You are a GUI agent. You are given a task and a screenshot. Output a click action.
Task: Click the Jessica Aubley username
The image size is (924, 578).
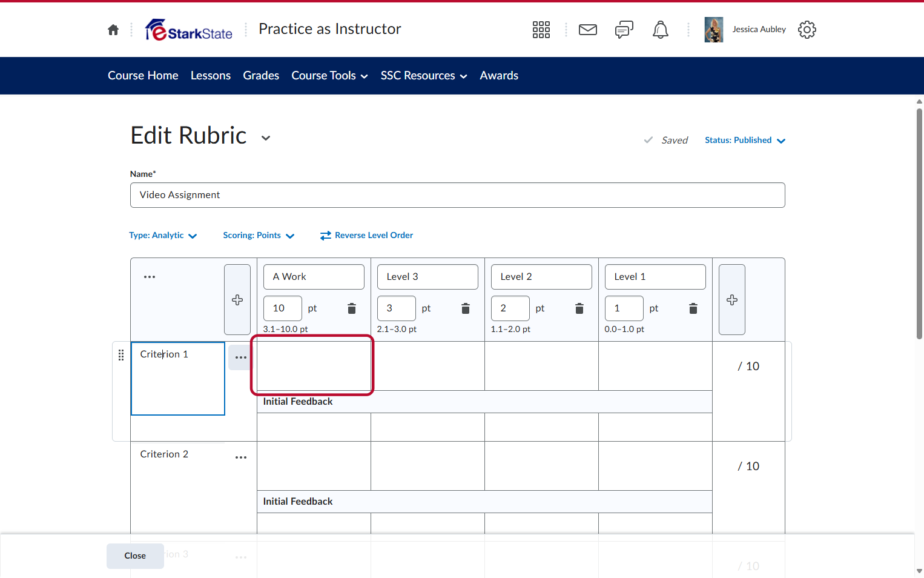[x=759, y=29]
